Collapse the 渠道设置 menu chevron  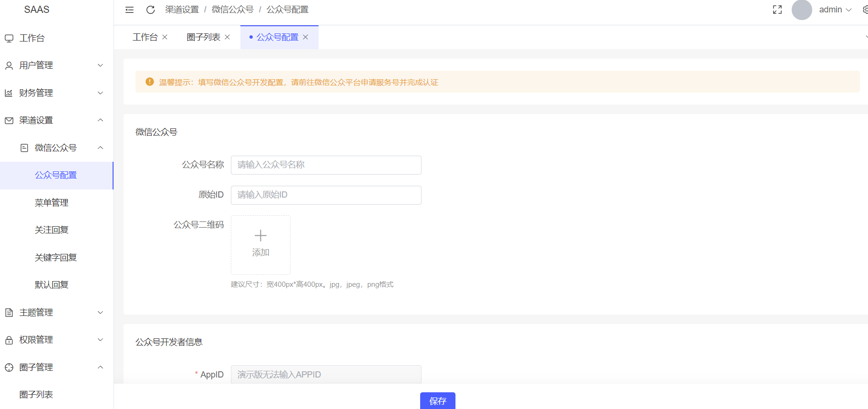pos(100,120)
